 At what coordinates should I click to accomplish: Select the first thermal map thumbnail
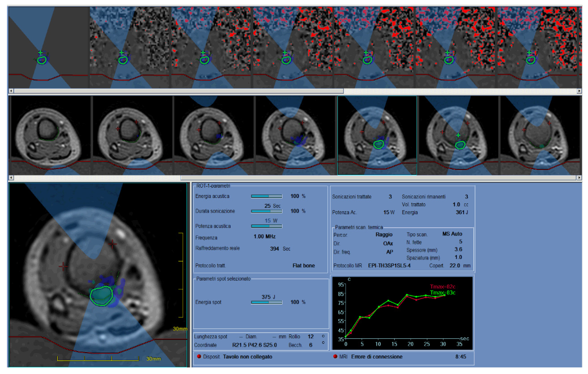point(48,48)
